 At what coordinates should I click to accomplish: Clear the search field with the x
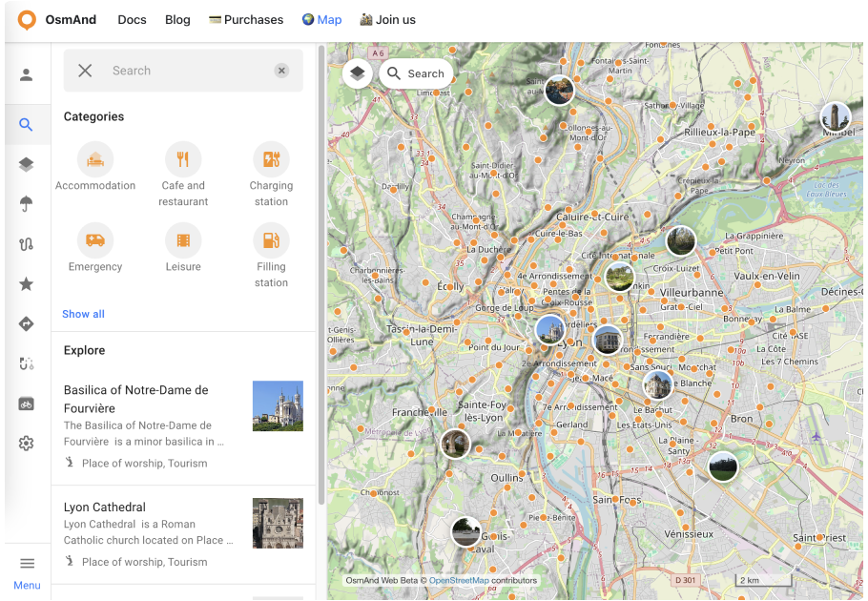[281, 70]
